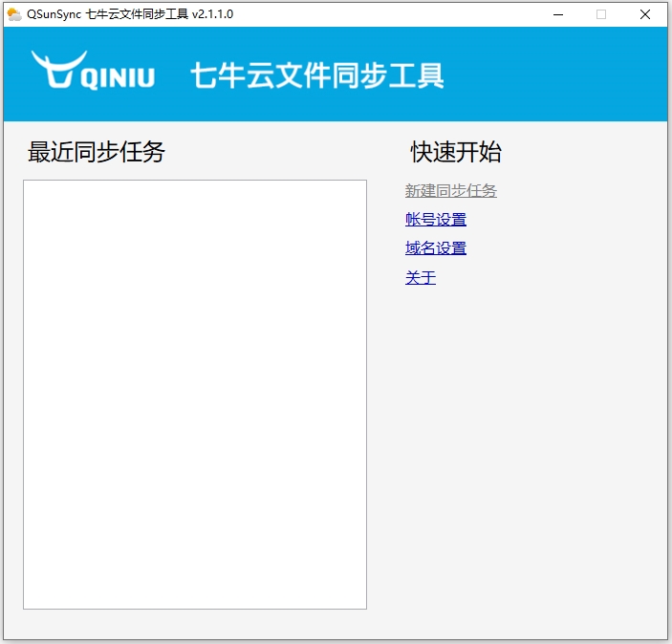Click the QSunSync title bar app icon

pos(14,14)
